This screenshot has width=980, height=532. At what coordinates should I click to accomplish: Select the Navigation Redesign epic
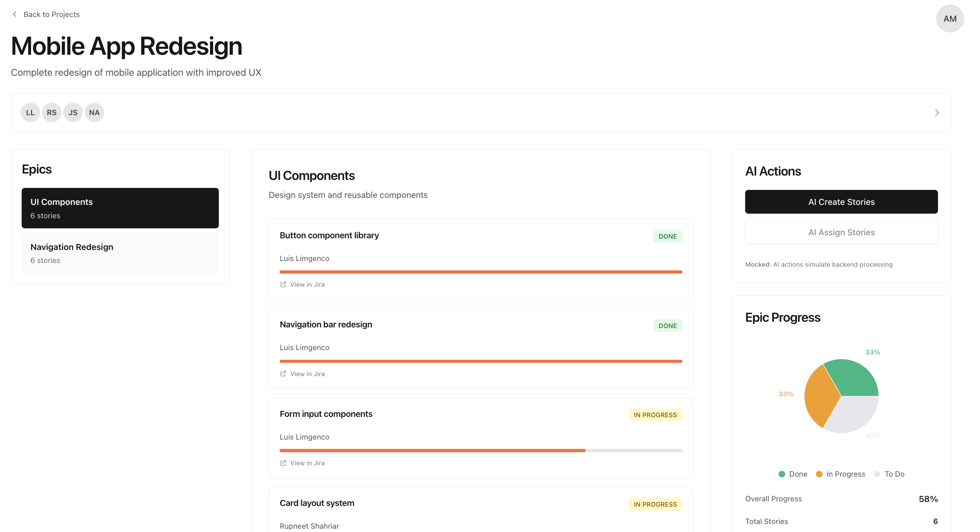click(120, 253)
